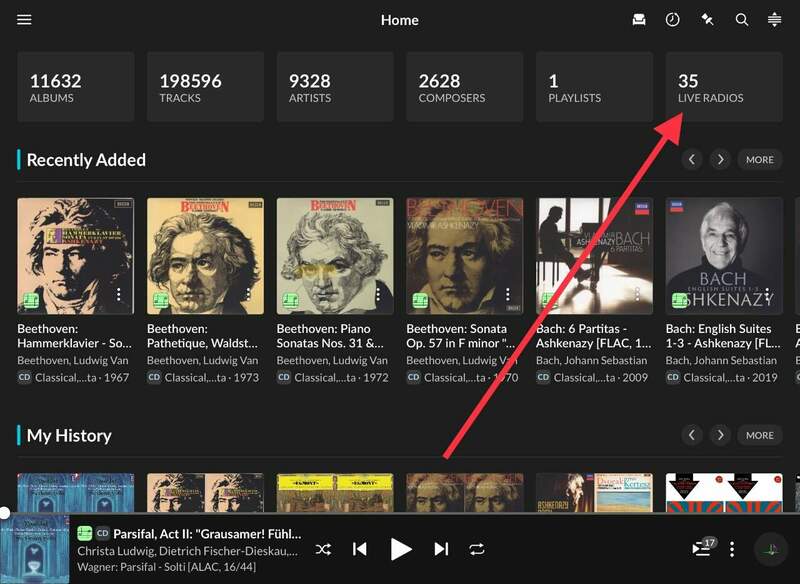Click track progress bar handle

click(x=4, y=513)
